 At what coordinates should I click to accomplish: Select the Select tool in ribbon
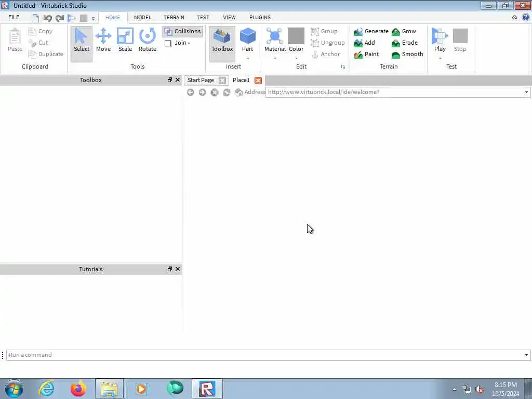tap(82, 44)
